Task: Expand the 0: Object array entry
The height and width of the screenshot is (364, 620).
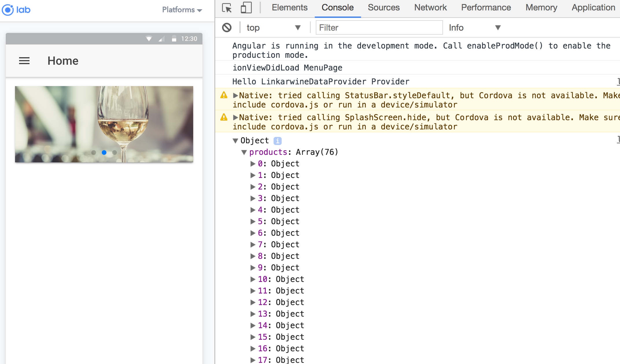Action: pyautogui.click(x=253, y=164)
